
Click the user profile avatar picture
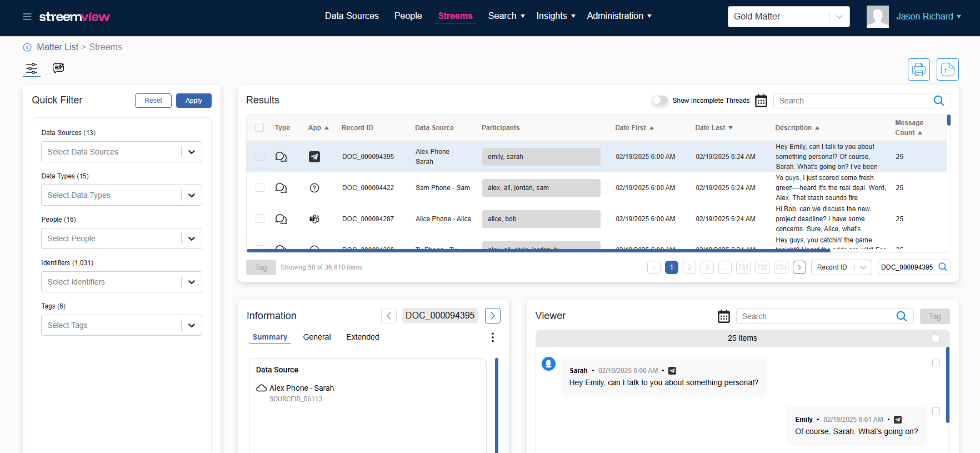coord(878,17)
